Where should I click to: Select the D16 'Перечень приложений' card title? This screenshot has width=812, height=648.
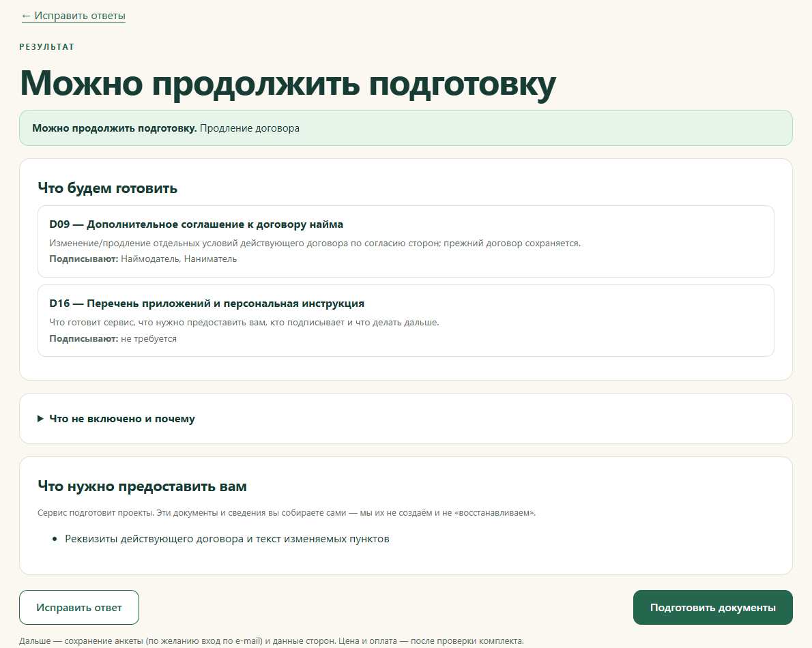pyautogui.click(x=207, y=304)
